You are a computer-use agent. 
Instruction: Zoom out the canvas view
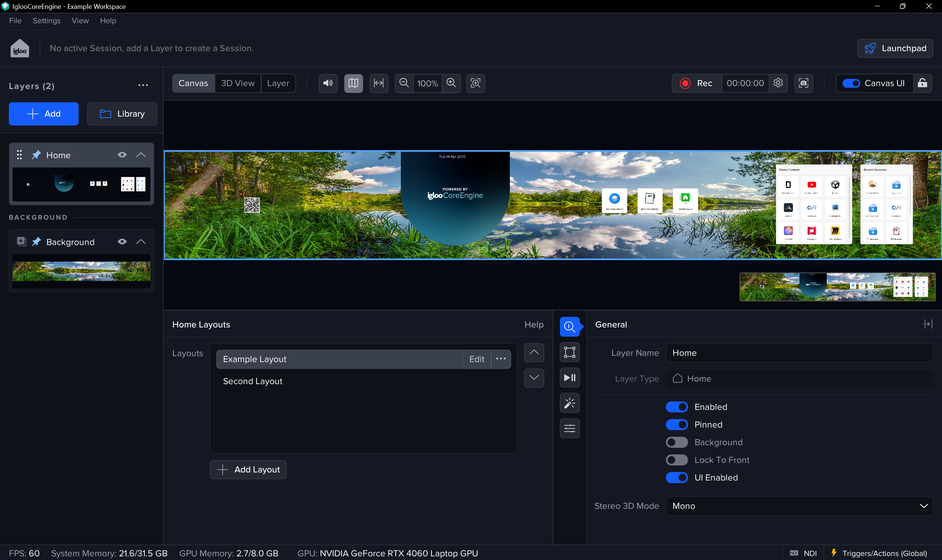[404, 83]
